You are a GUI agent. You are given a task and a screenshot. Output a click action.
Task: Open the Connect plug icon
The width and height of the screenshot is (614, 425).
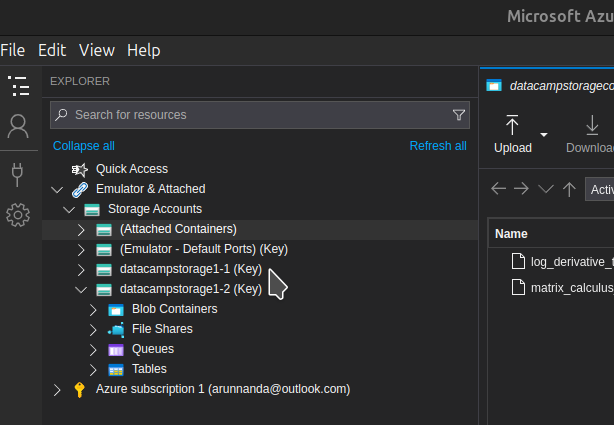[17, 175]
